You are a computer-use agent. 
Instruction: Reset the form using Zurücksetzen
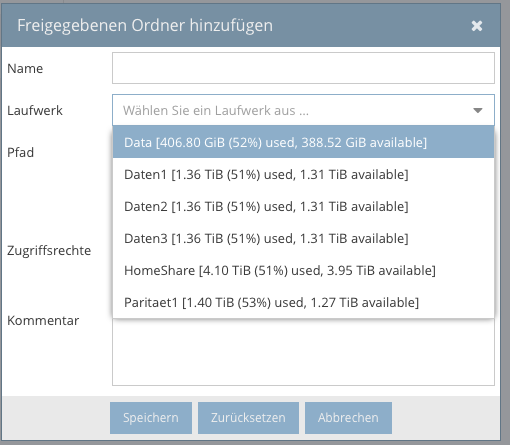coord(248,418)
